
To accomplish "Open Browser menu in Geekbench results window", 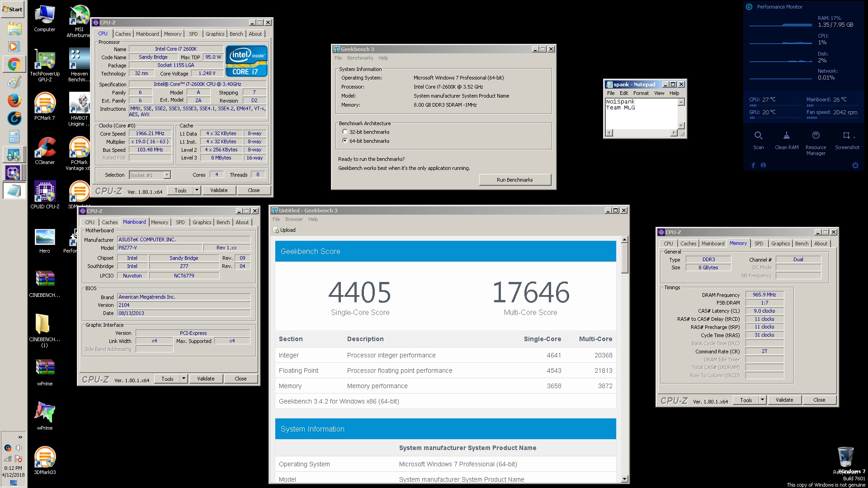I will point(294,219).
